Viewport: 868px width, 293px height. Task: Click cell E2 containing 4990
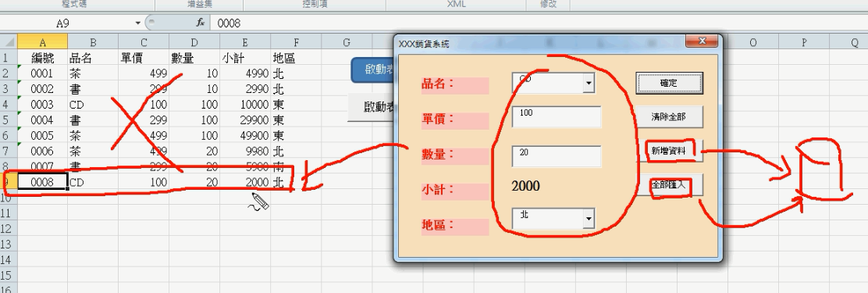[245, 73]
